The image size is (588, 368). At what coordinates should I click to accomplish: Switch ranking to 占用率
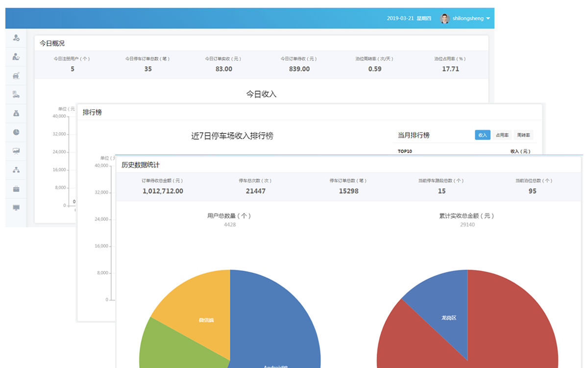click(x=502, y=135)
